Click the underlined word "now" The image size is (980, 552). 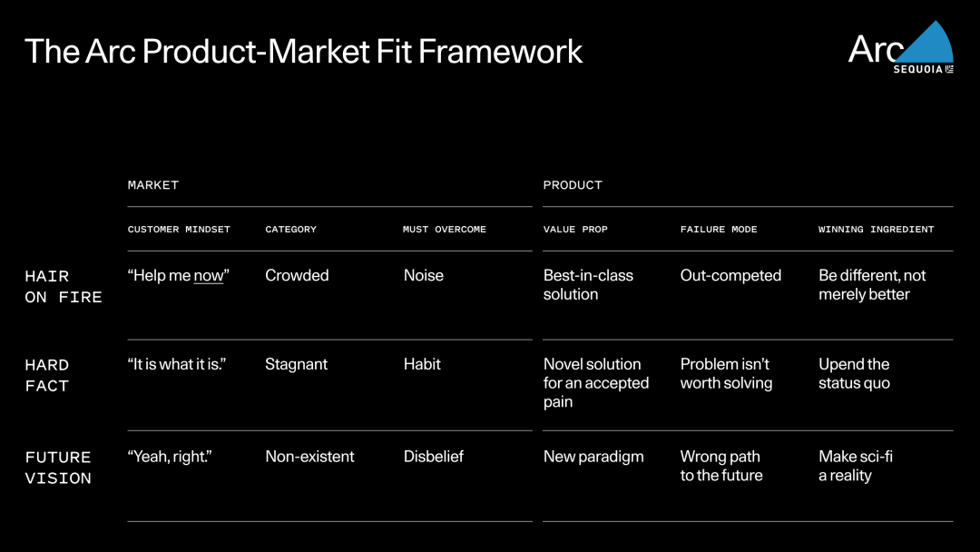pos(209,276)
